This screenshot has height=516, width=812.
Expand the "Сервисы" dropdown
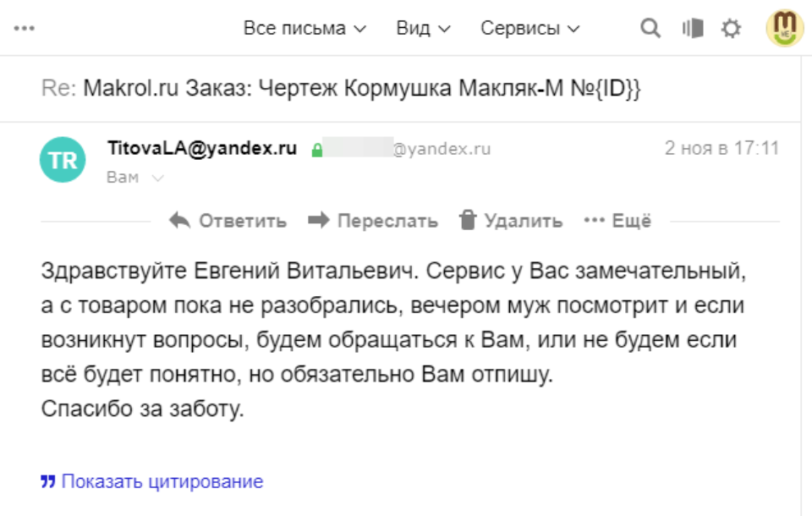pos(529,28)
